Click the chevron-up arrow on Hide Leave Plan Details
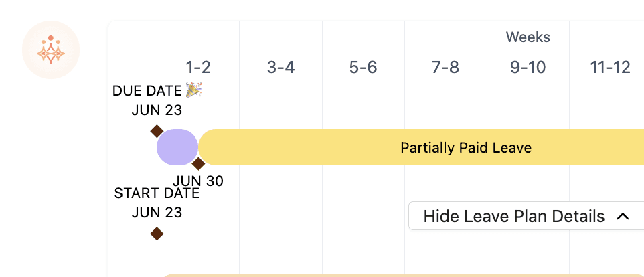The width and height of the screenshot is (644, 277). pos(623,216)
